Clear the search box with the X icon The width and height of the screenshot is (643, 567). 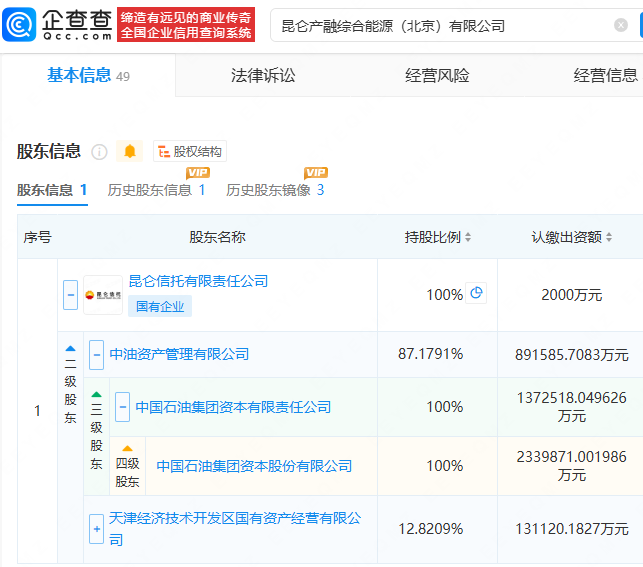(x=621, y=26)
